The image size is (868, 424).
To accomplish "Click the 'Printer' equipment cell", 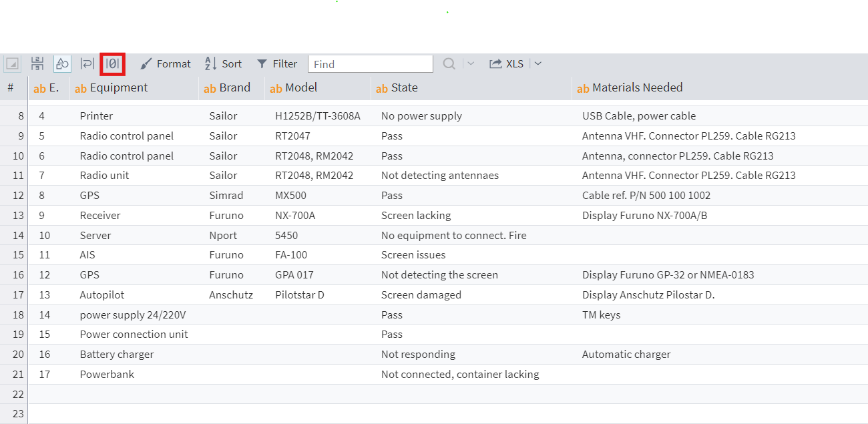I will click(96, 116).
